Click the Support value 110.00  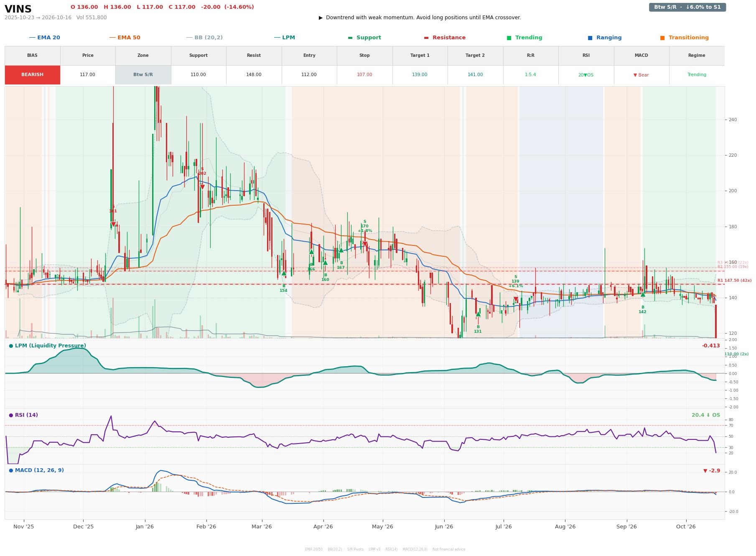click(198, 75)
